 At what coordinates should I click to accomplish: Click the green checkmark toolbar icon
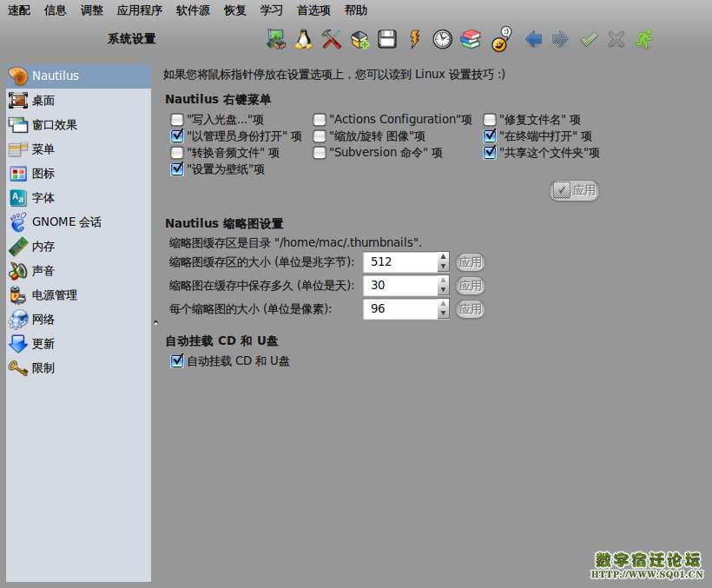588,39
